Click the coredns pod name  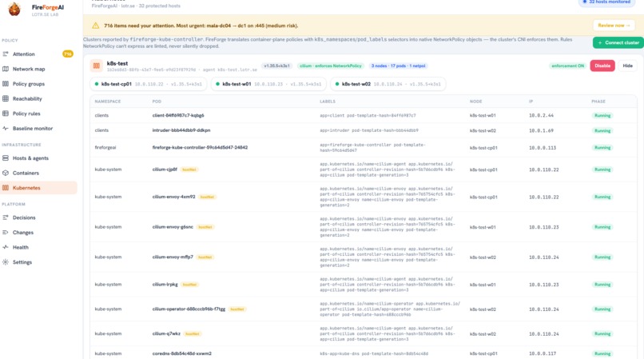(182, 353)
